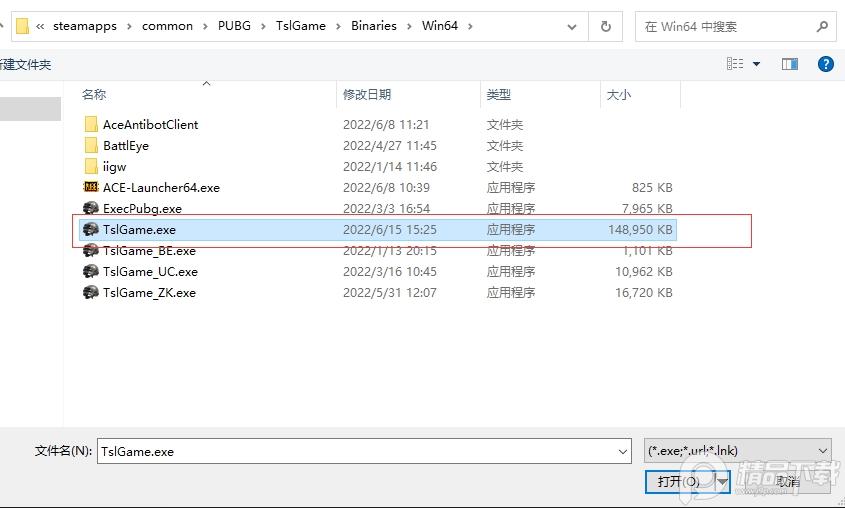Go to PUBG in breadcrumb
The image size is (845, 508).
click(234, 26)
